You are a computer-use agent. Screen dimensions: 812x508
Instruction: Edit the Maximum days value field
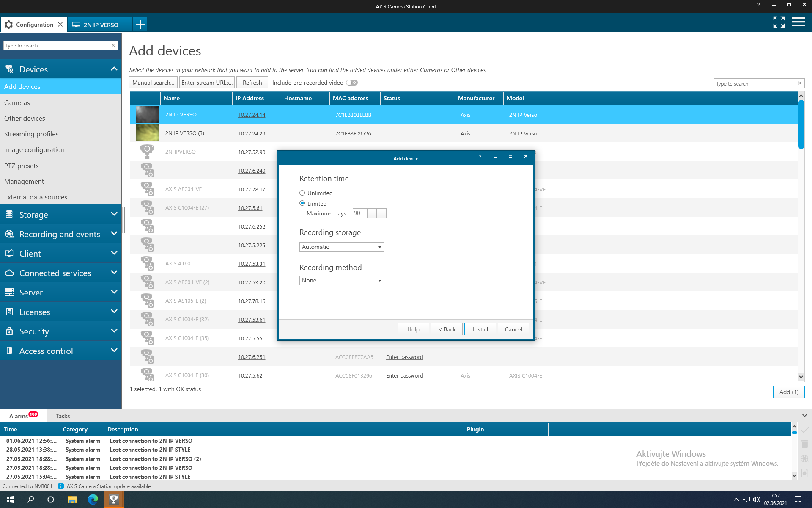click(x=359, y=213)
